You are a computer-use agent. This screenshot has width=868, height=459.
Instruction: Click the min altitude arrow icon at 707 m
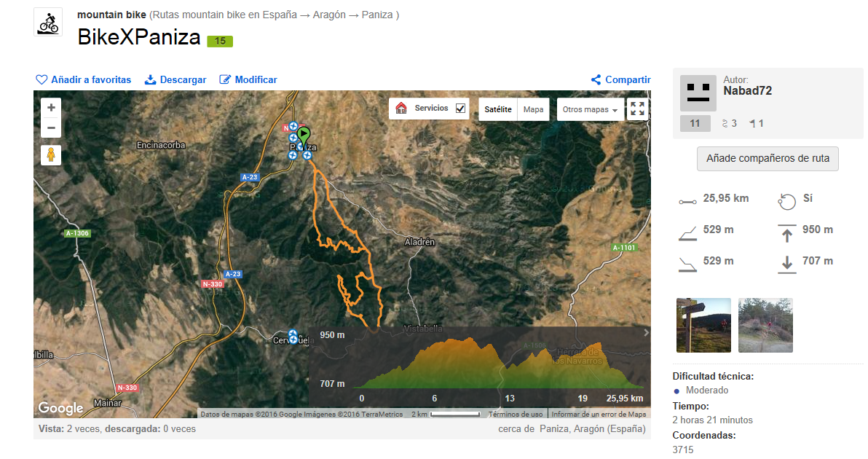(786, 264)
